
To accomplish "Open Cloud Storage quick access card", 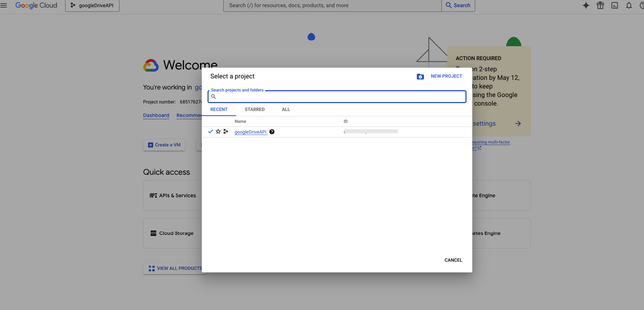I will click(x=172, y=233).
